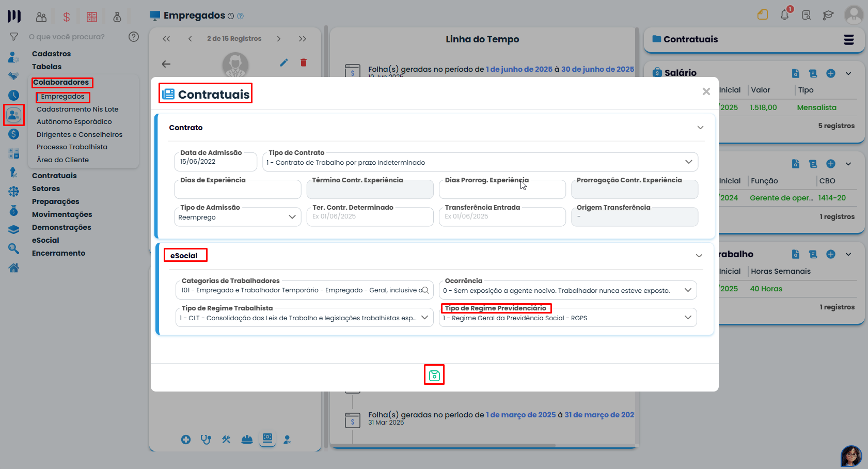Save the Contratuais form with the disk icon
Viewport: 868px width, 469px height.
point(434,376)
